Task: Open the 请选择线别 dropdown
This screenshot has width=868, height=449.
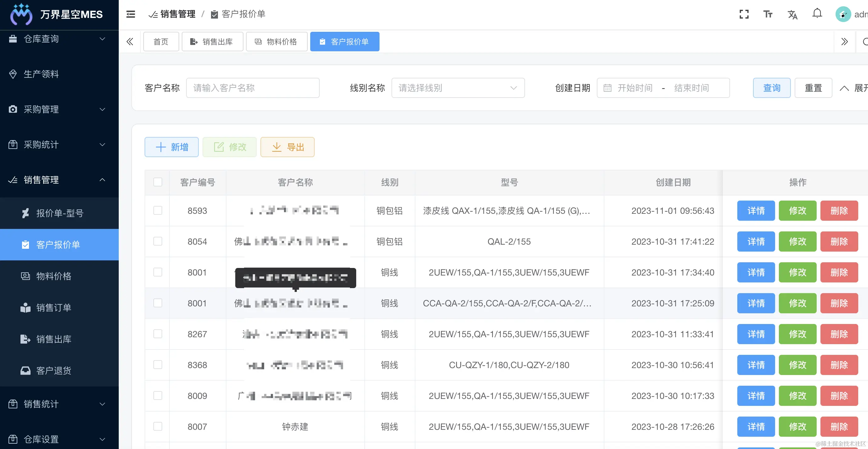Action: tap(458, 88)
